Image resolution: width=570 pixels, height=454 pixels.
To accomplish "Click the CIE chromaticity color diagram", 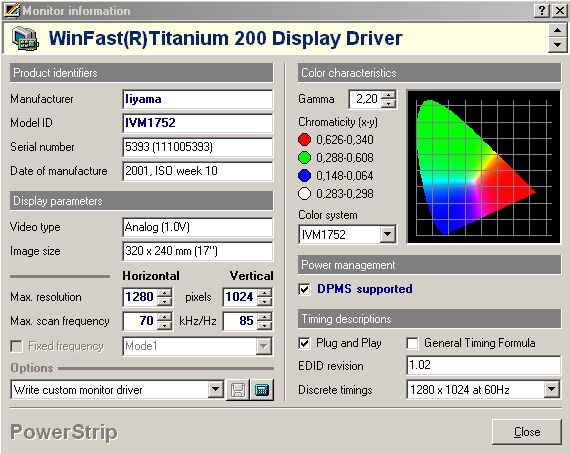I will coord(483,166).
